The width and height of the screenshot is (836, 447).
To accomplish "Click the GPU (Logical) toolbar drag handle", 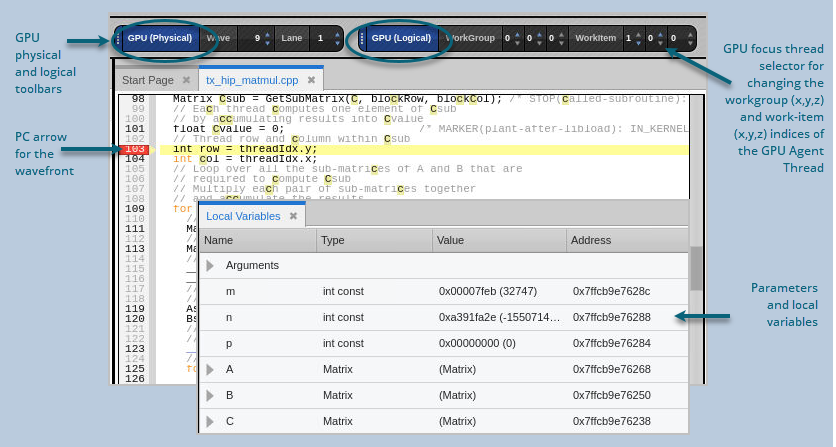I will pyautogui.click(x=362, y=39).
